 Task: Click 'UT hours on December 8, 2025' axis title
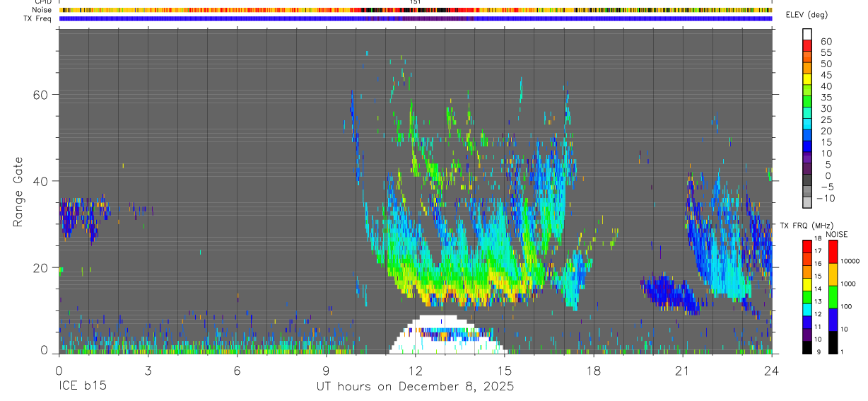415,388
